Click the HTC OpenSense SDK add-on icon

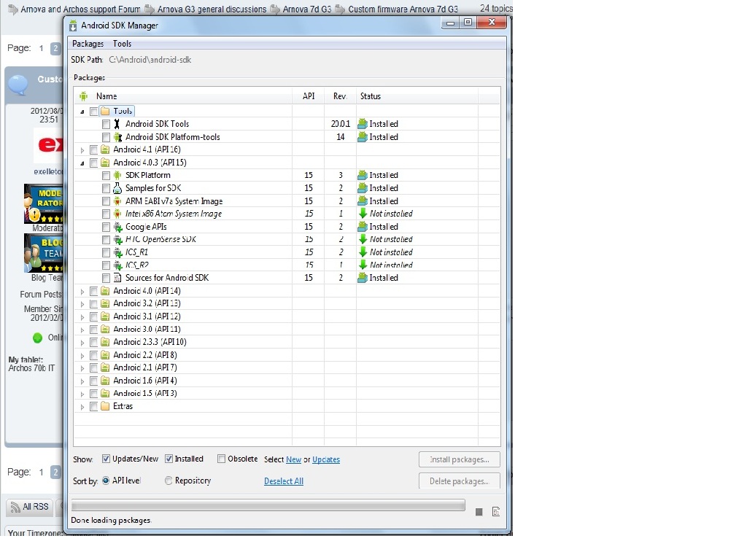point(117,239)
